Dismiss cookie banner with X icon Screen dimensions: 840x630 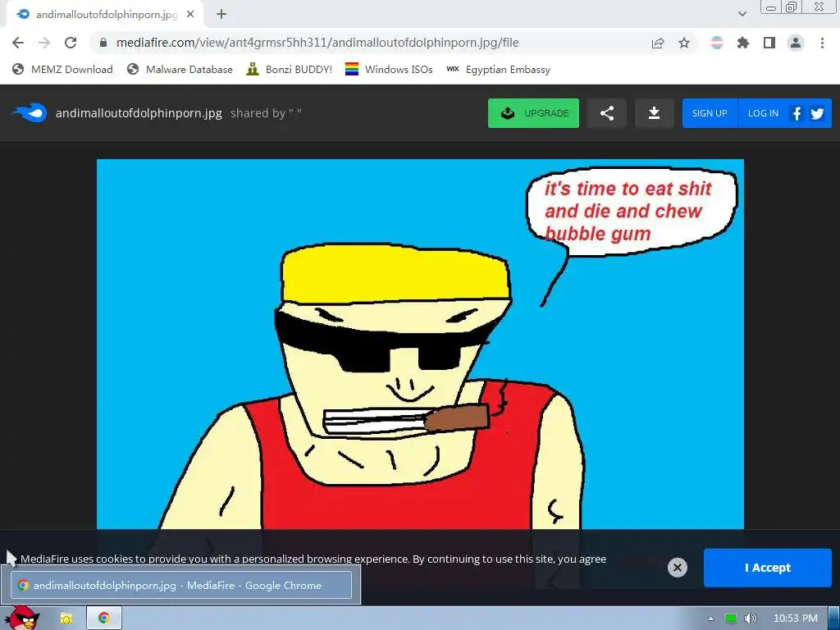(677, 568)
